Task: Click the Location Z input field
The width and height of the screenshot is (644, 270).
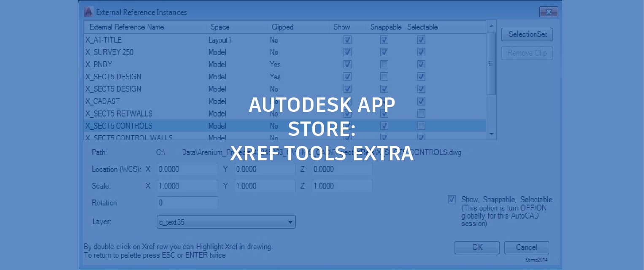Action: (x=342, y=169)
